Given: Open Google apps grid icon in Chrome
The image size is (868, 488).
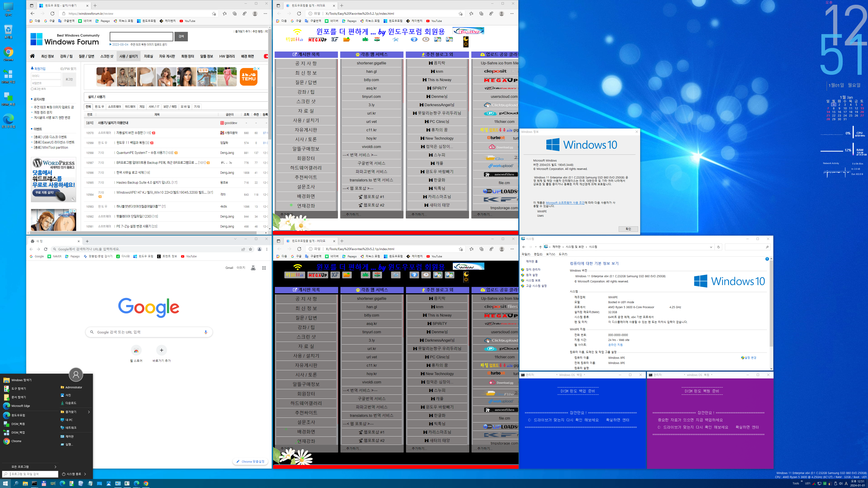Looking at the screenshot, I should [x=264, y=268].
